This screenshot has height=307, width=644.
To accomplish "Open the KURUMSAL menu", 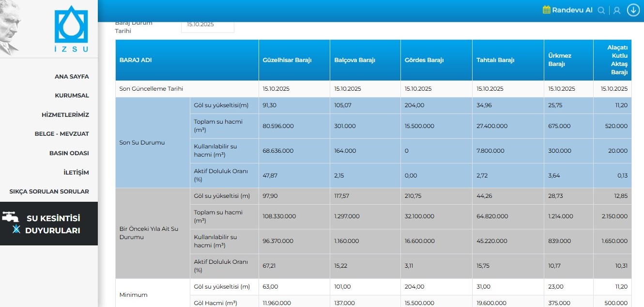I will (72, 96).
